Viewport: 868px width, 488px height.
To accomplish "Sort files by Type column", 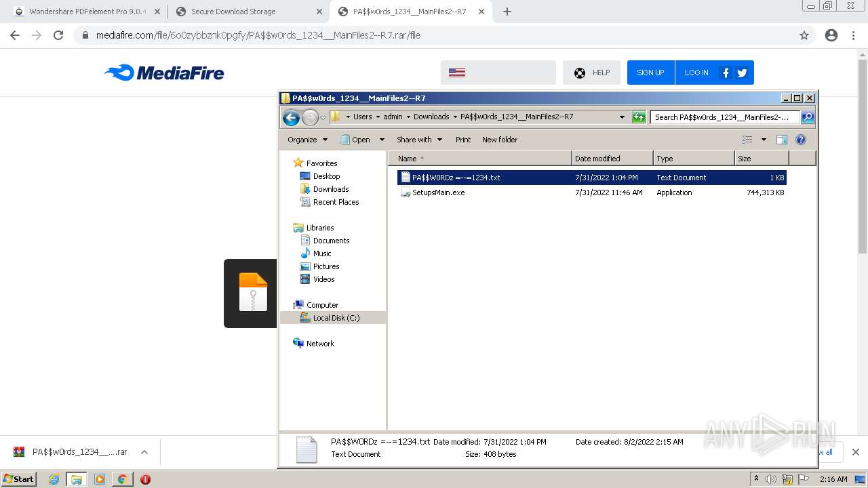I will (x=694, y=159).
